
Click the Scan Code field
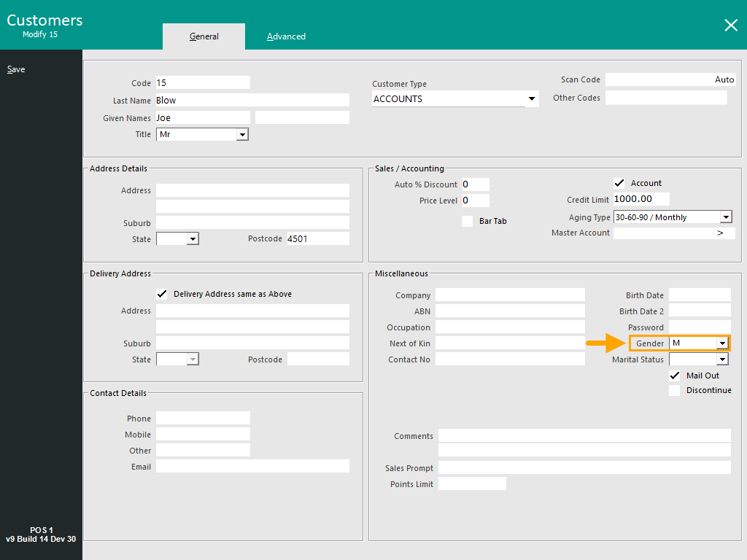[x=670, y=80]
